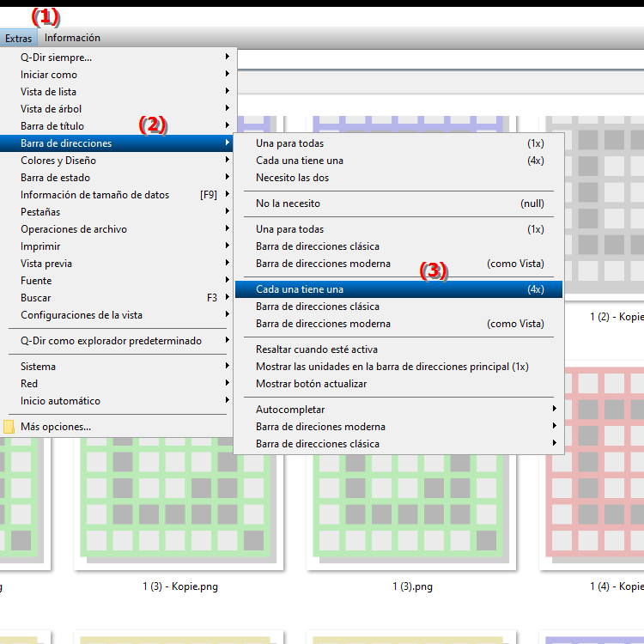Open the Sistema submenu
This screenshot has height=644, width=644.
[116, 367]
